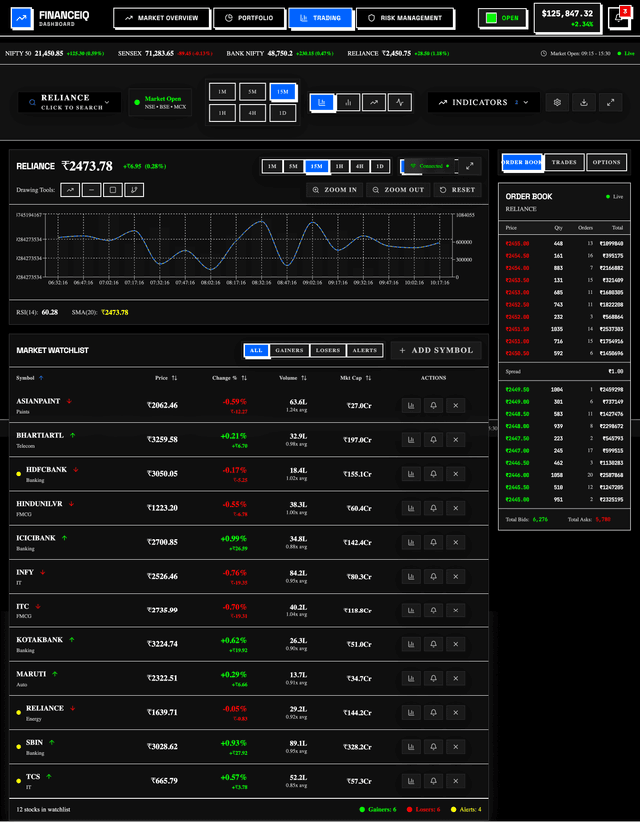Switch to the line chart type icon
This screenshot has height=822, width=640.
[x=374, y=102]
